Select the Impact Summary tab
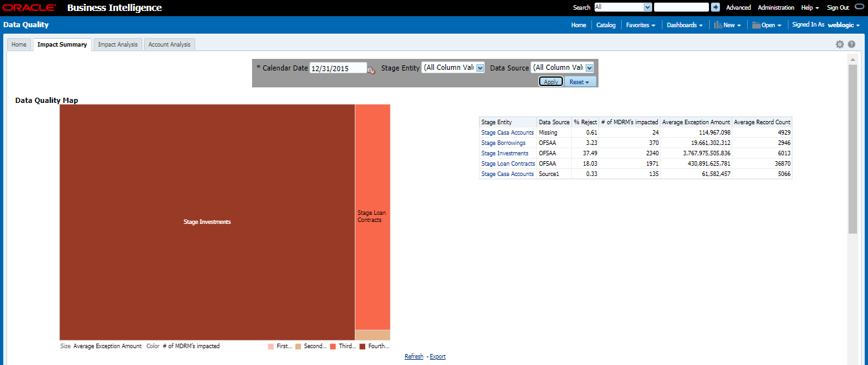868x365 pixels. [x=62, y=45]
